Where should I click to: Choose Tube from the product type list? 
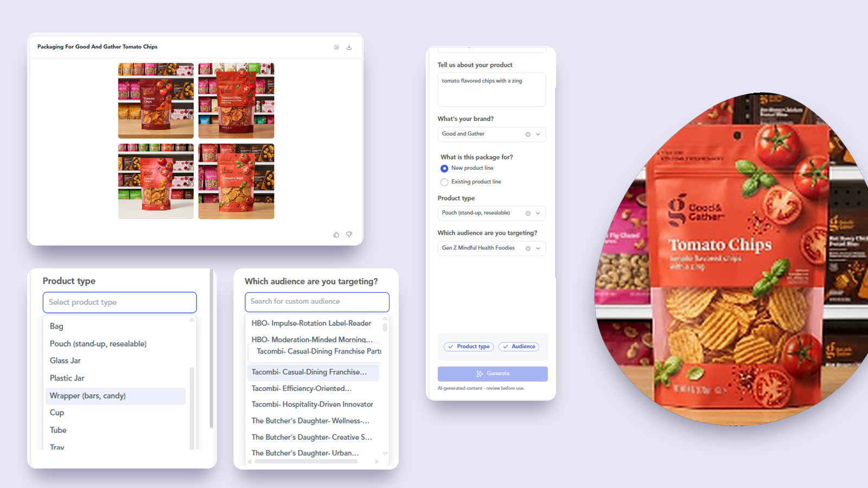(116, 430)
